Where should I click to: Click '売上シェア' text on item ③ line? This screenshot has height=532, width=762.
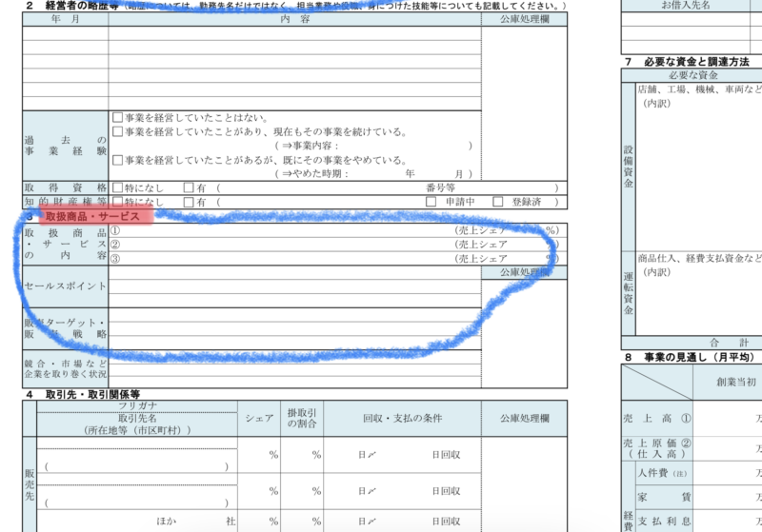click(483, 258)
